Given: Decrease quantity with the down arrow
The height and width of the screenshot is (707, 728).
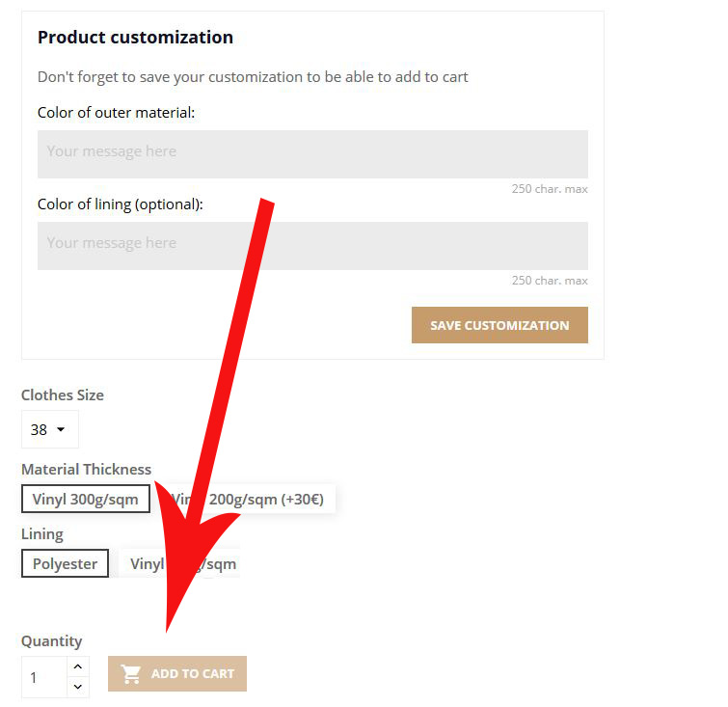Looking at the screenshot, I should pos(78,687).
